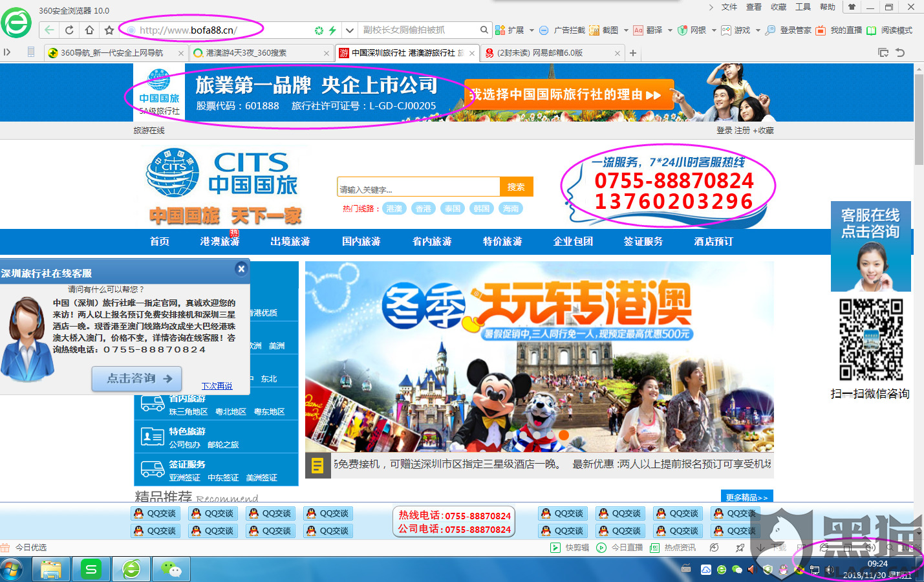
Task: Open the 扩展 extensions grid icon
Action: click(x=500, y=30)
